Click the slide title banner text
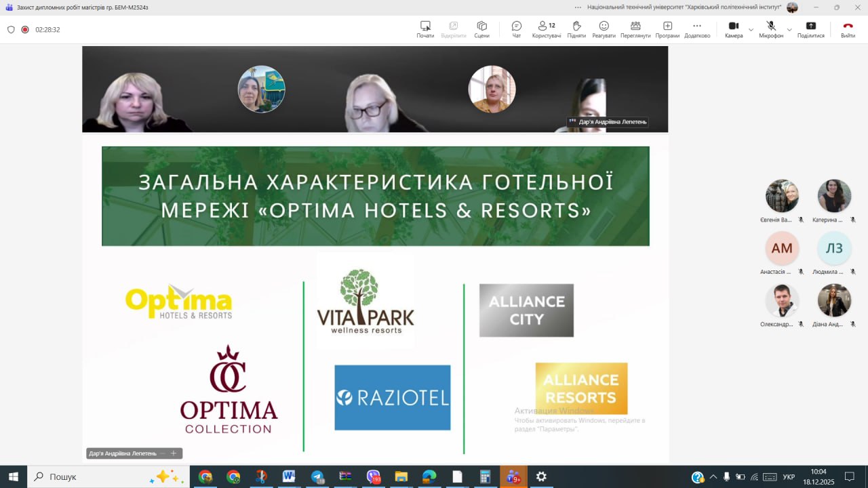The image size is (868, 488). point(376,196)
